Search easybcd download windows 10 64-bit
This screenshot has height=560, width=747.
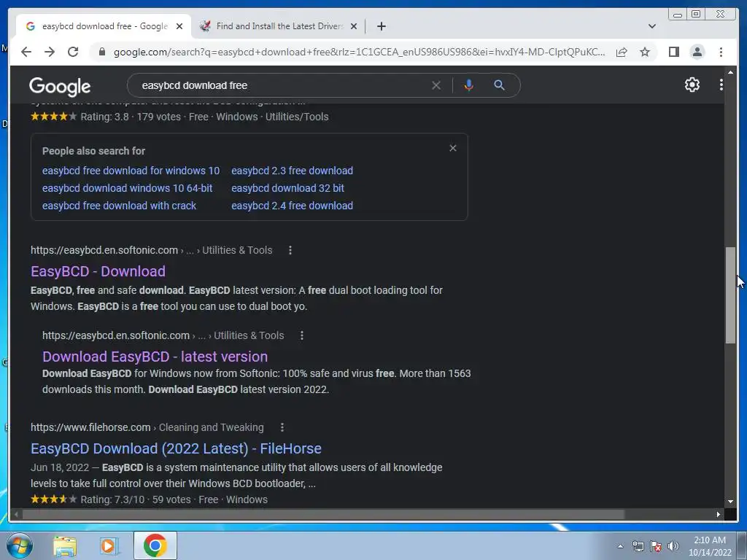pos(127,188)
